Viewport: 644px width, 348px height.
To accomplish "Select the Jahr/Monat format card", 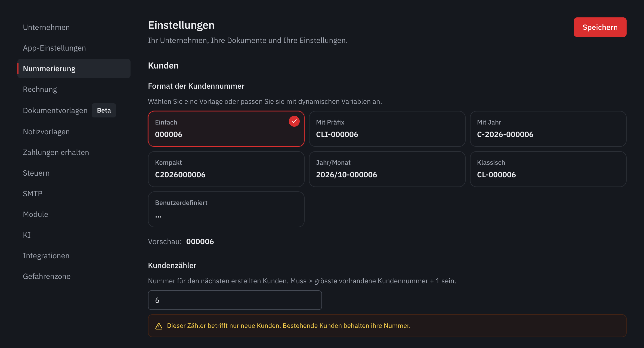I will pos(387,169).
